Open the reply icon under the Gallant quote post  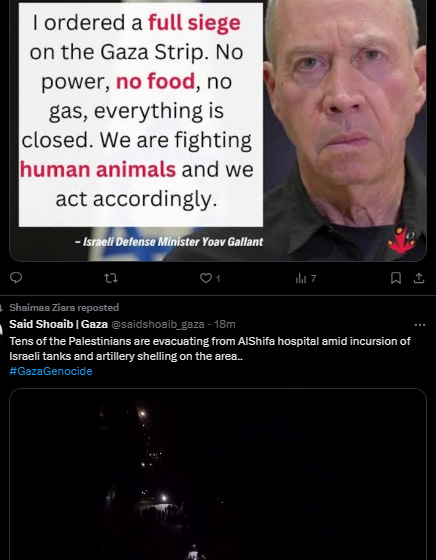coord(16,278)
